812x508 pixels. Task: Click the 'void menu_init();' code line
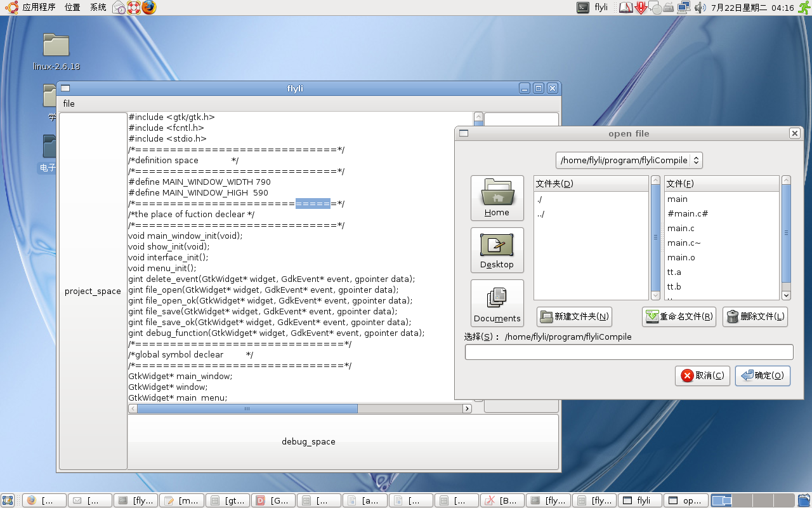coord(162,268)
